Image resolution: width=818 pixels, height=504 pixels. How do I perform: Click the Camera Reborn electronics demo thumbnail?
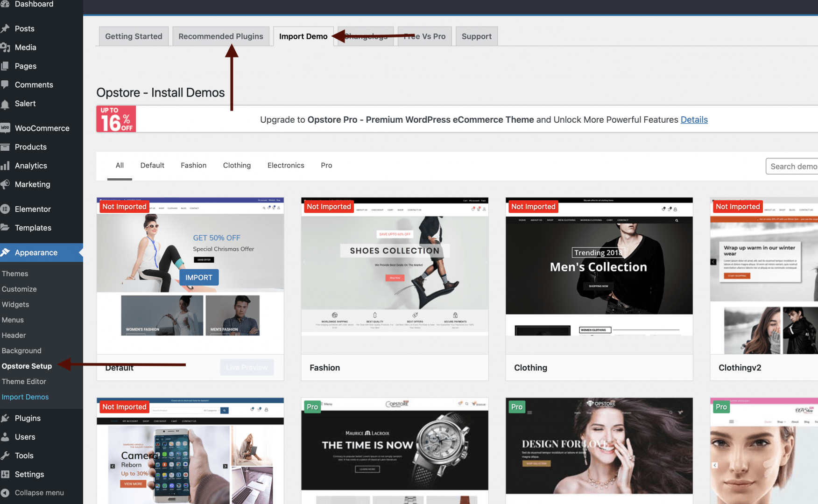[190, 451]
